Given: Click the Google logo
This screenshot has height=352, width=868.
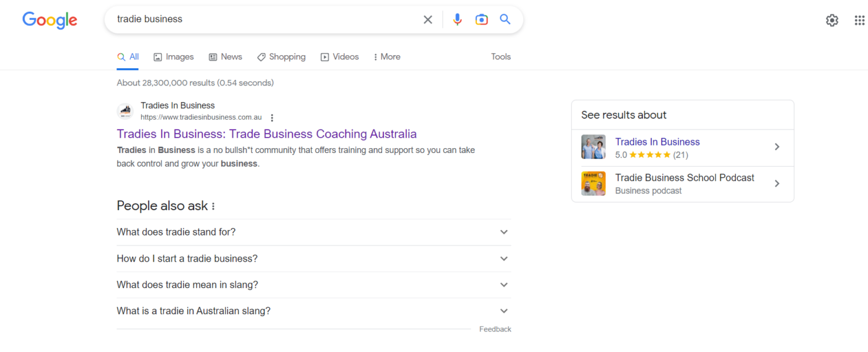Looking at the screenshot, I should click(50, 20).
